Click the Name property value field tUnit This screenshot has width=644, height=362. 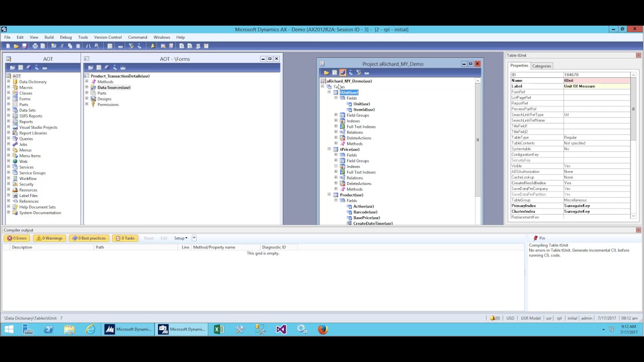(597, 80)
